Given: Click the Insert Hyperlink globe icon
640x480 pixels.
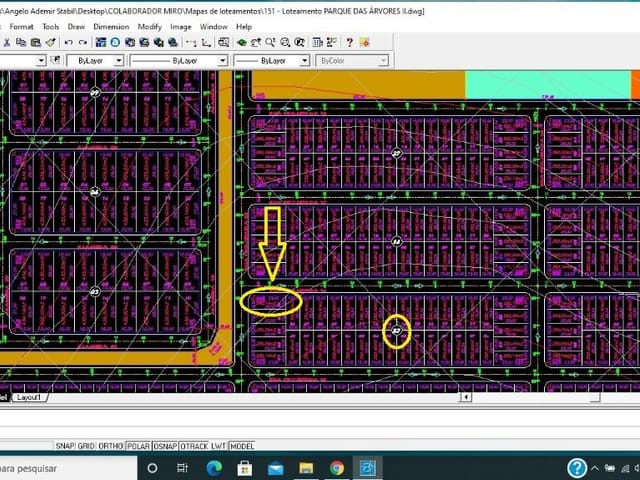Looking at the screenshot, I should (173, 42).
